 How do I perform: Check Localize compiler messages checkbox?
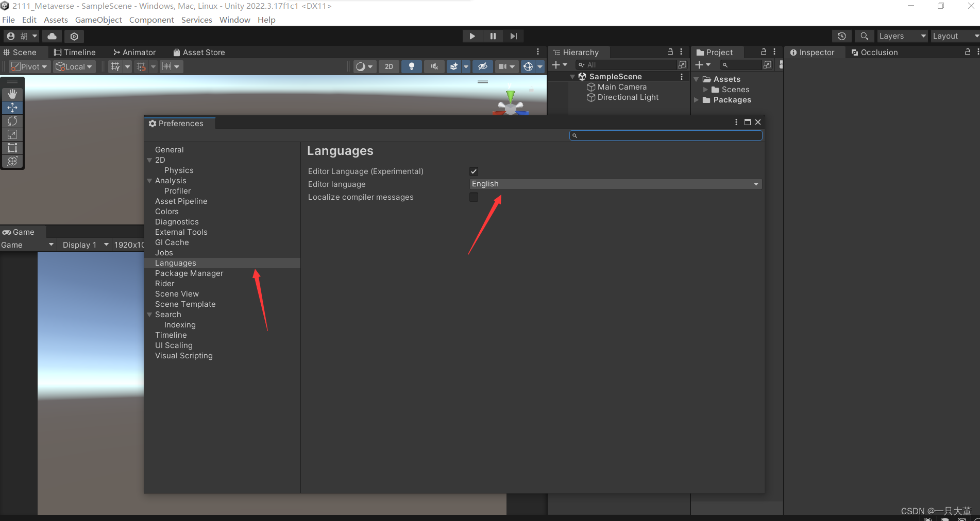474,197
